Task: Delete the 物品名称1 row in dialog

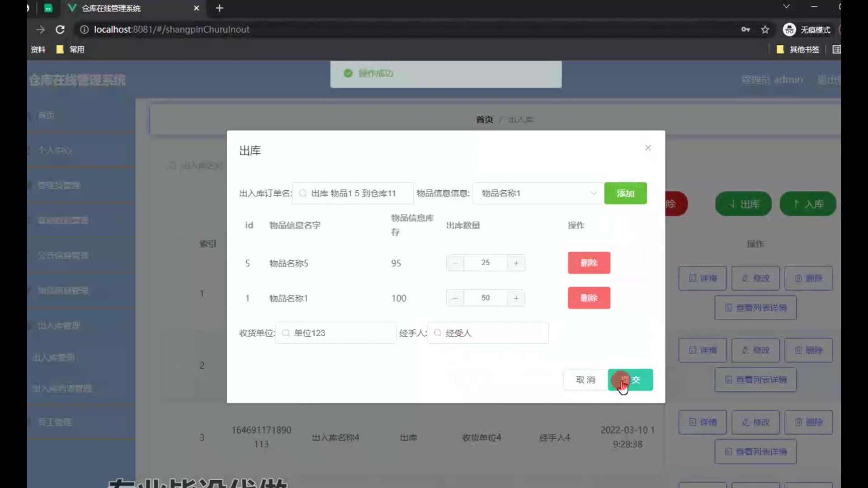Action: tap(589, 298)
